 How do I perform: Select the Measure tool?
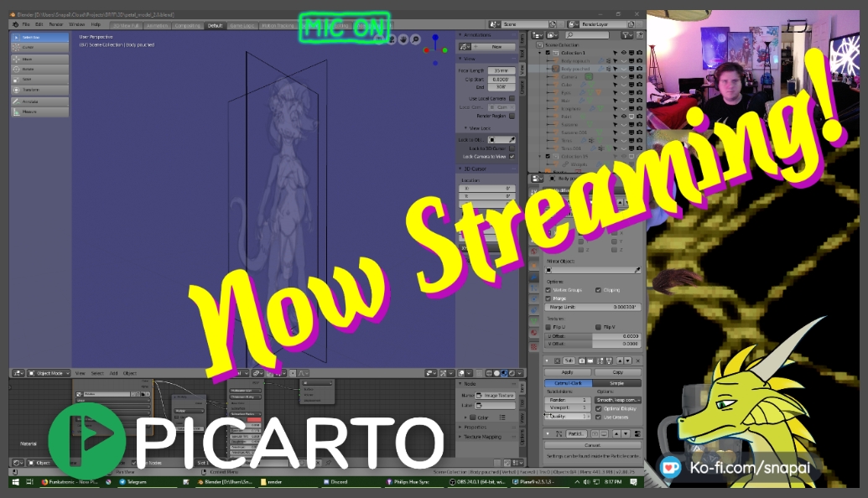coord(40,112)
